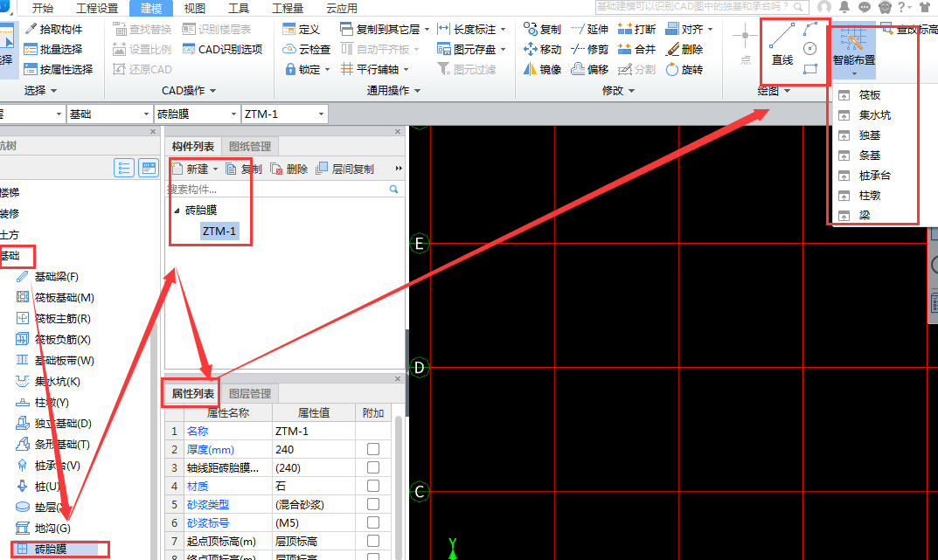This screenshot has height=560, width=938.
Task: Tick the 附加 checkbox for 轴线距砖胎膜
Action: click(x=373, y=467)
